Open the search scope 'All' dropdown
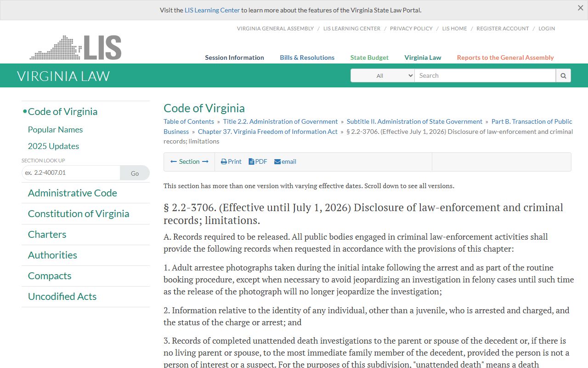 tap(383, 75)
